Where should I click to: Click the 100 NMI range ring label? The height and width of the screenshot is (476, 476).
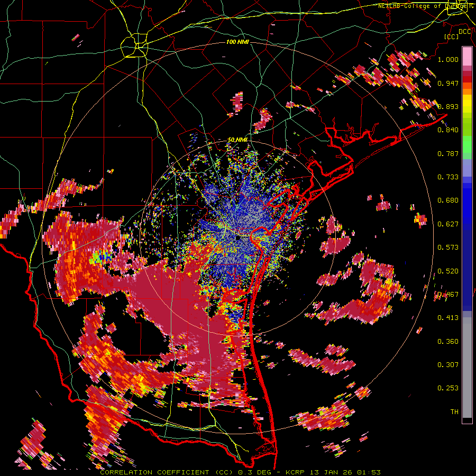point(237,42)
